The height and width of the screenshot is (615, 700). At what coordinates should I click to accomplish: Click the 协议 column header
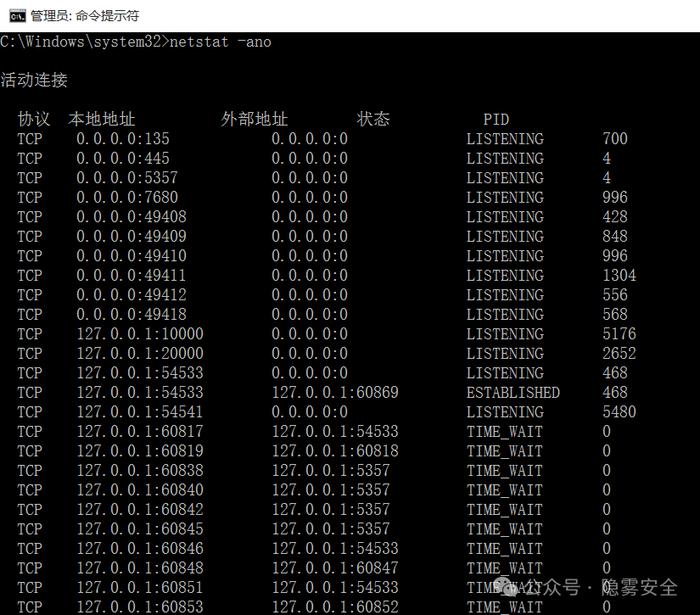(x=34, y=119)
